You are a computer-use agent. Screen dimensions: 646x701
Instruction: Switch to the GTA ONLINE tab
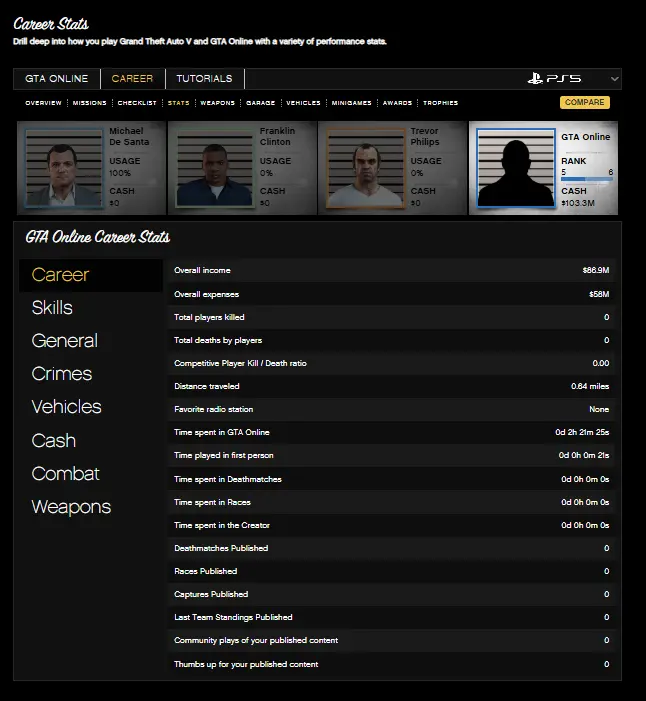pos(57,79)
